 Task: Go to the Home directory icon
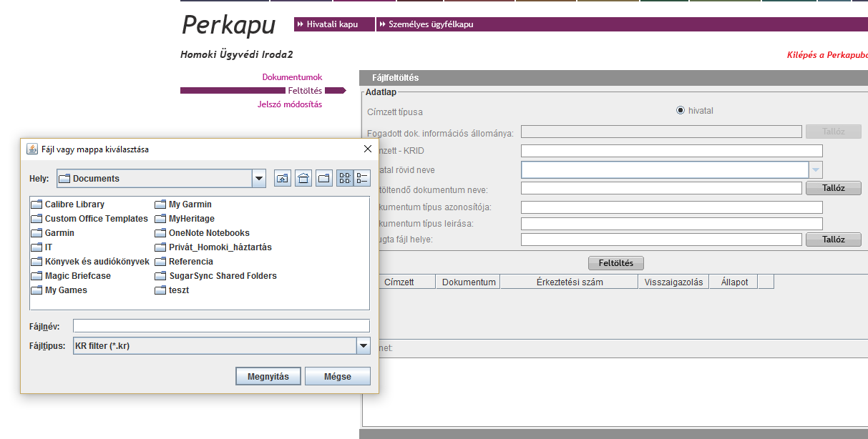coord(303,179)
